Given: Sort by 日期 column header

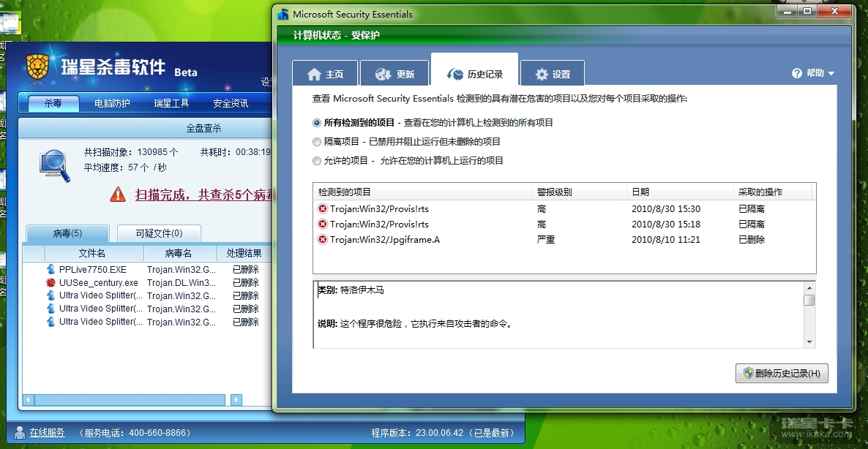Looking at the screenshot, I should pyautogui.click(x=681, y=192).
